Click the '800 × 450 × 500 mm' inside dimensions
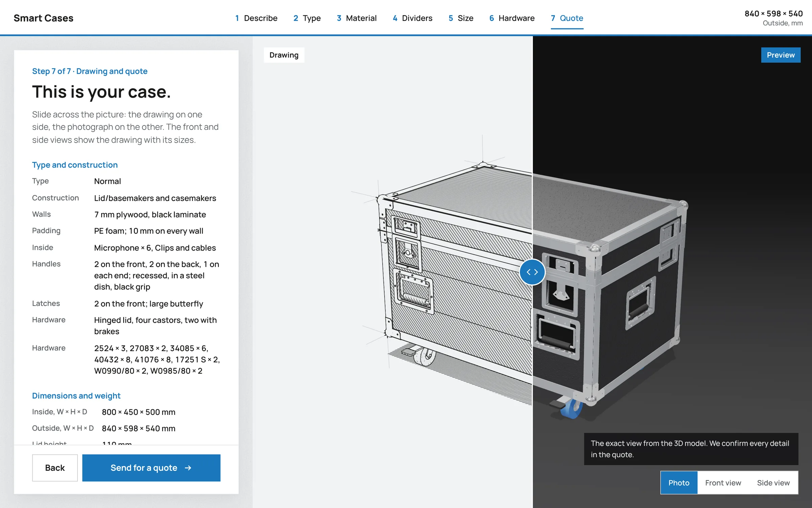812x508 pixels. coord(139,412)
